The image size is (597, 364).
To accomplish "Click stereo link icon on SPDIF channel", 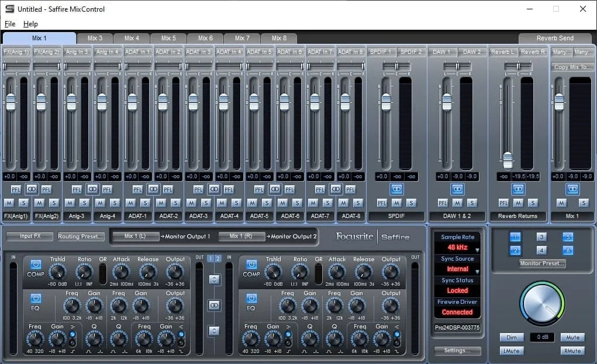I will [396, 189].
